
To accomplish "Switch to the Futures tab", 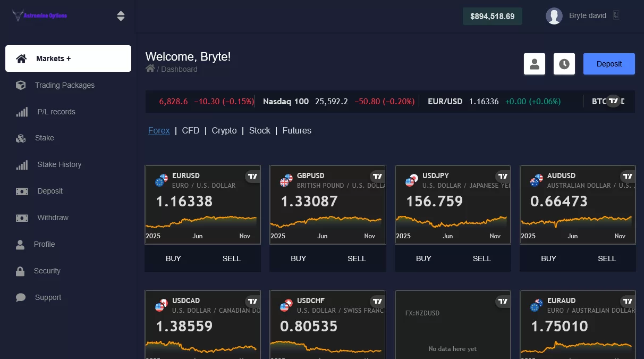I will (296, 130).
